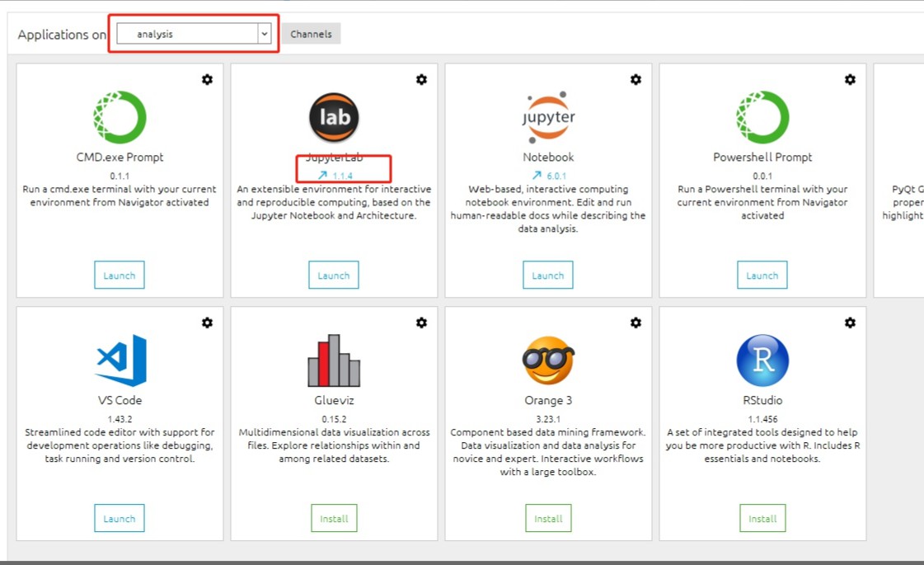This screenshot has height=565, width=924.
Task: Click the Notebook 6.0.1 update version link
Action: [x=549, y=176]
